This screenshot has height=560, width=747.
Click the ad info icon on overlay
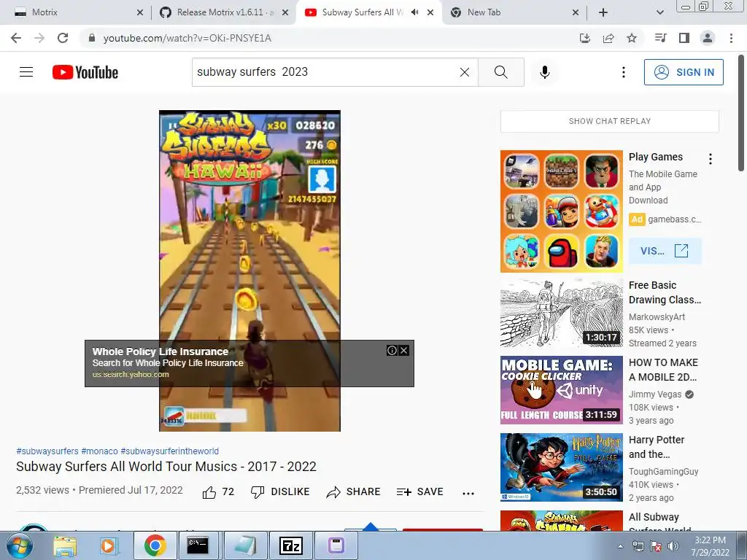392,351
